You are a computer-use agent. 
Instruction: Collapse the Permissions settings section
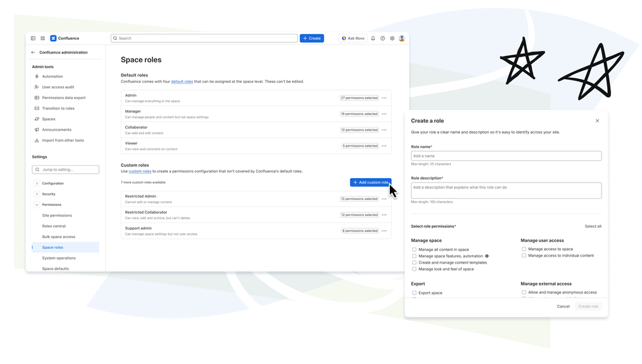37,205
